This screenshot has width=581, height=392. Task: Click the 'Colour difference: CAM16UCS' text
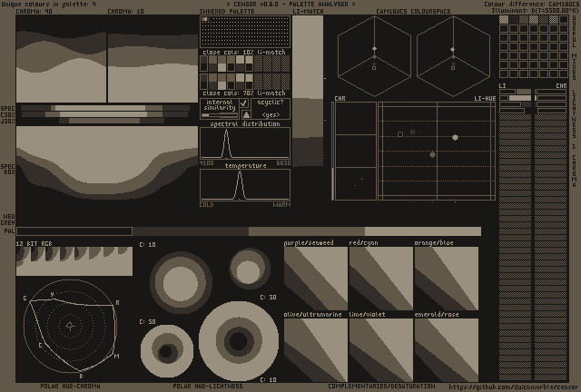coord(531,4)
